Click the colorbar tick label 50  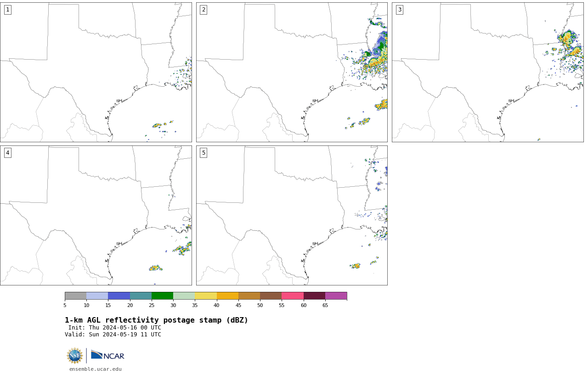pyautogui.click(x=260, y=306)
